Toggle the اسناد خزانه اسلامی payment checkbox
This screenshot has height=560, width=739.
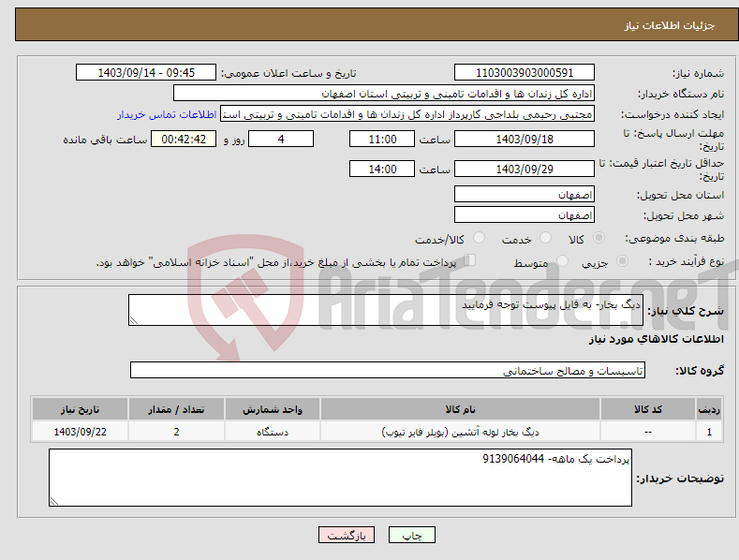470,259
